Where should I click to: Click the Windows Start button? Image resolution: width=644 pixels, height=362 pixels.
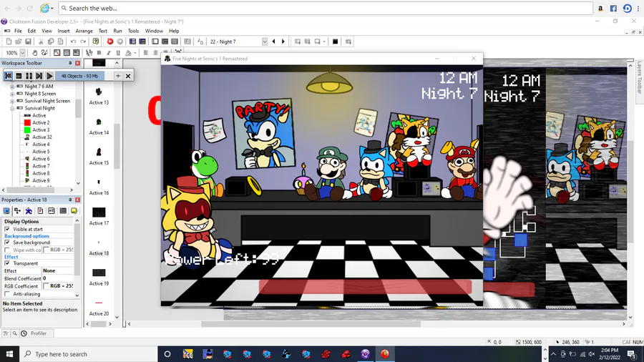tap(9, 354)
